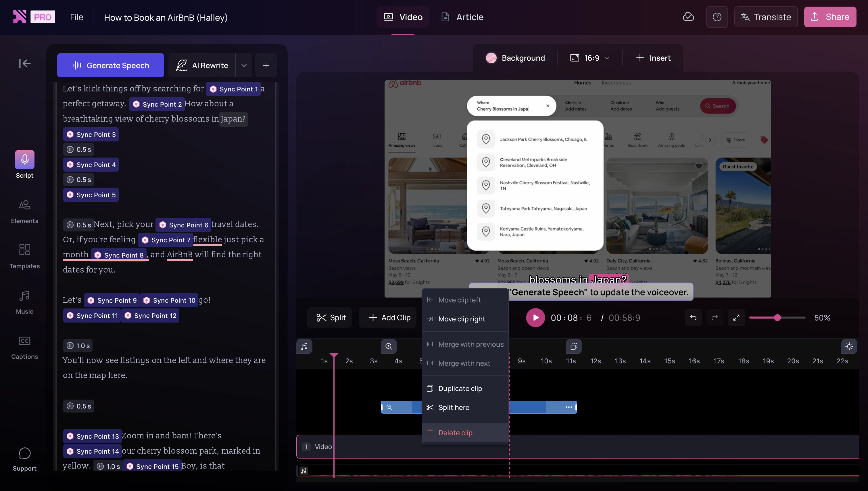The height and width of the screenshot is (491, 868).
Task: Open the Support chat
Action: tap(25, 459)
